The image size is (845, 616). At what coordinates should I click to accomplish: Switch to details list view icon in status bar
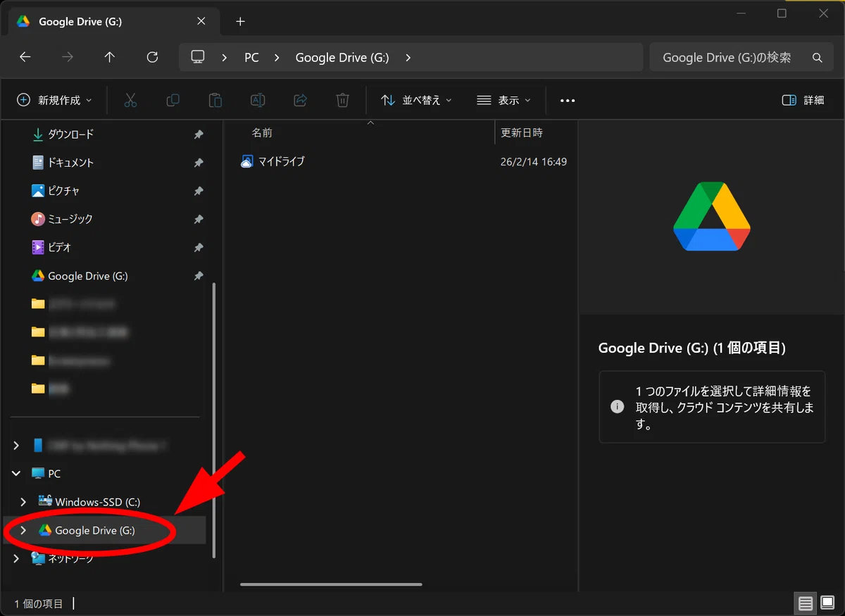click(806, 603)
